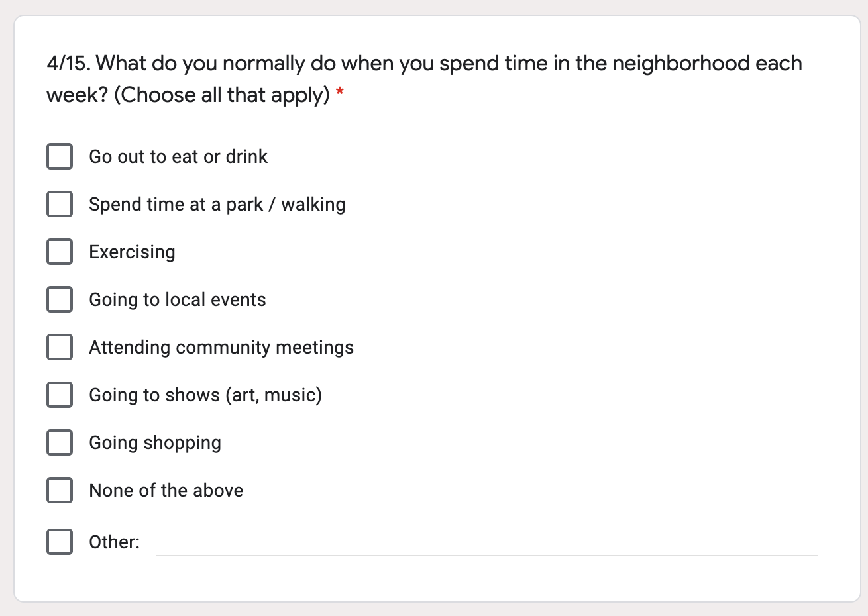This screenshot has width=868, height=616.
Task: Click the 'Going to local events' label text
Action: click(x=178, y=300)
